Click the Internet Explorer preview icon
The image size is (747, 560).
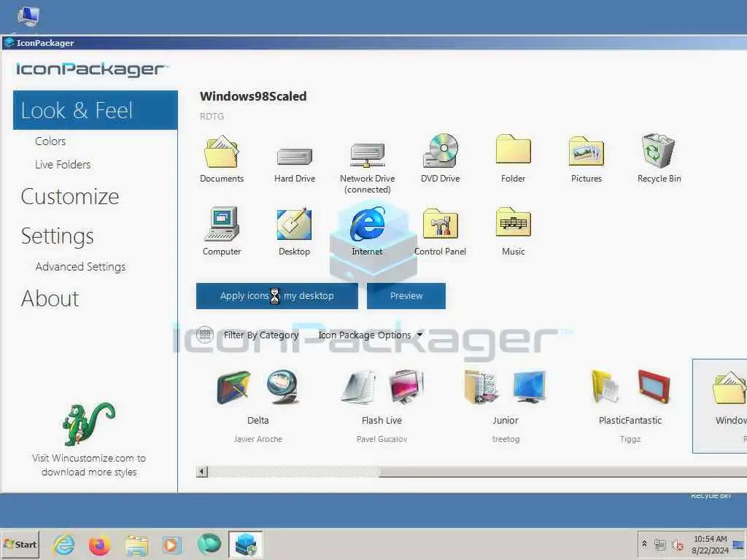click(x=368, y=224)
